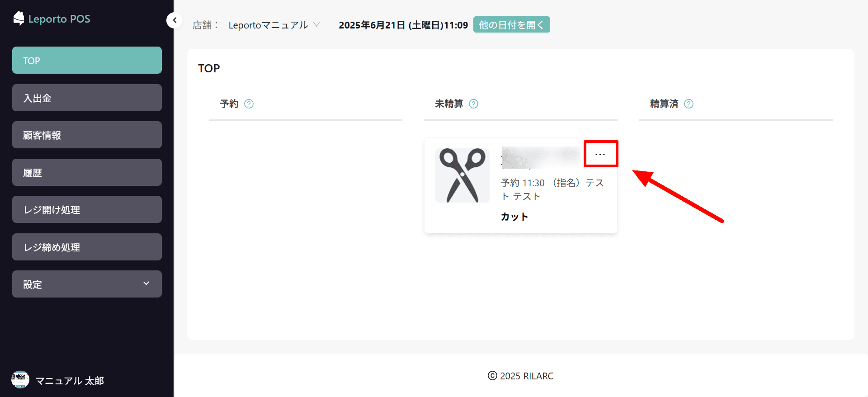Image resolution: width=868 pixels, height=397 pixels.
Task: Select レジ開け処理 in the sidebar
Action: click(x=87, y=209)
